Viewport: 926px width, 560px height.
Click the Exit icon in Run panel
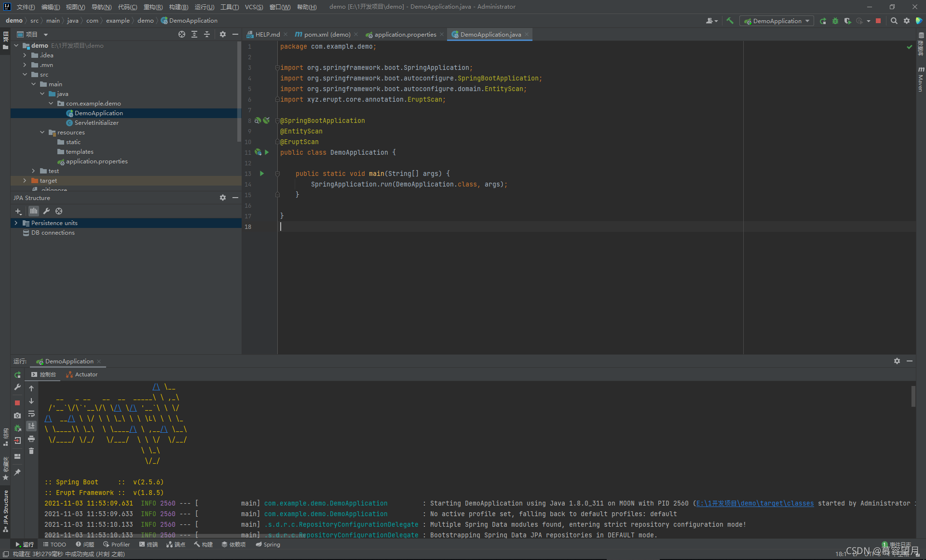click(x=17, y=440)
